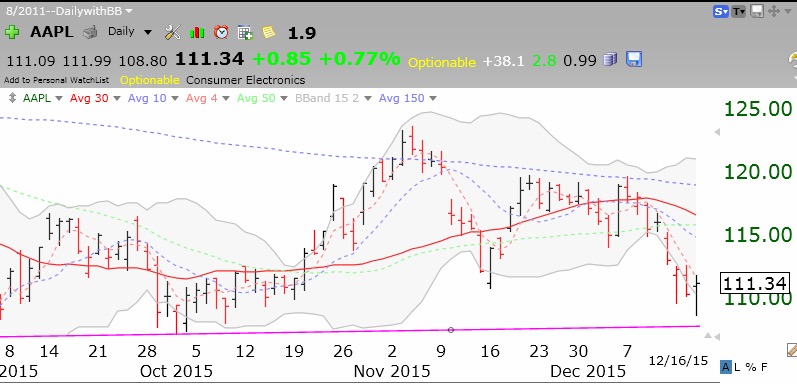Click the database cylinder icon

click(x=610, y=60)
